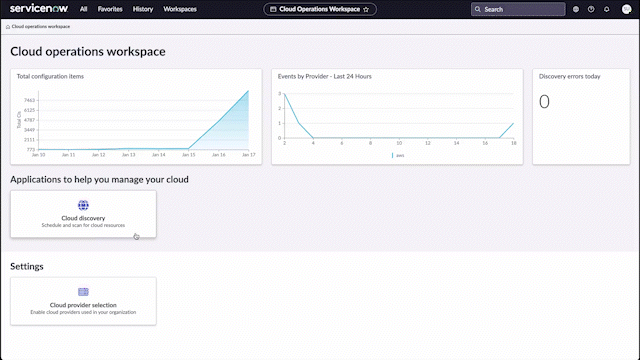Open the History menu
The height and width of the screenshot is (360, 640).
[x=143, y=9]
